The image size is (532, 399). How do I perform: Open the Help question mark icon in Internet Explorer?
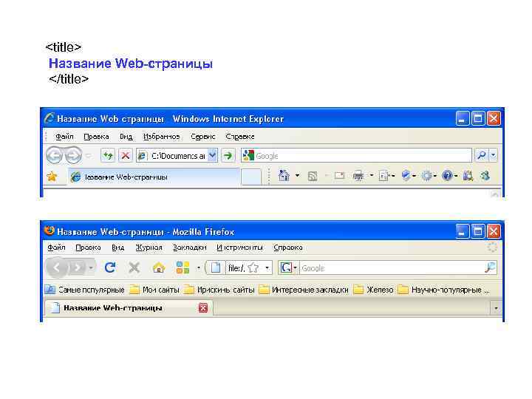click(447, 175)
